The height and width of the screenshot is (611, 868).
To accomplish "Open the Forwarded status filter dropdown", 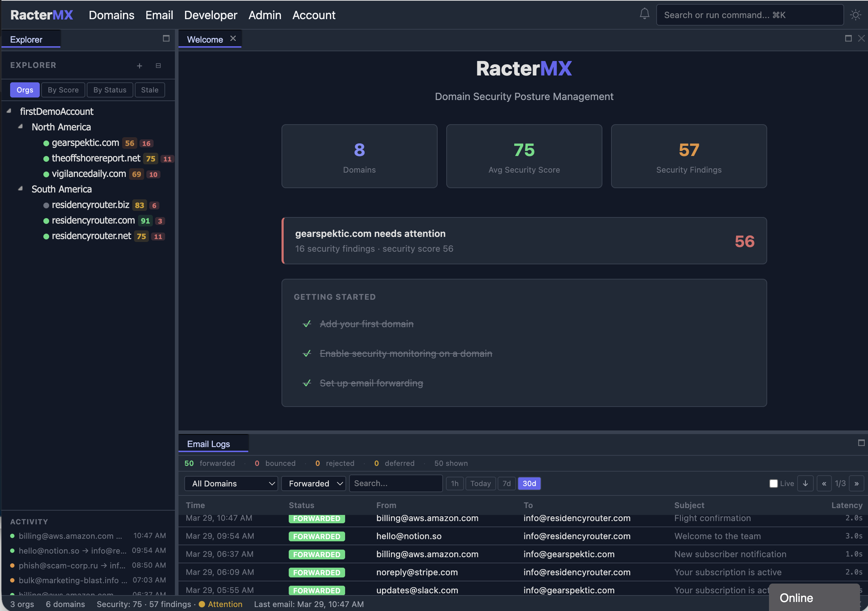I will point(313,483).
